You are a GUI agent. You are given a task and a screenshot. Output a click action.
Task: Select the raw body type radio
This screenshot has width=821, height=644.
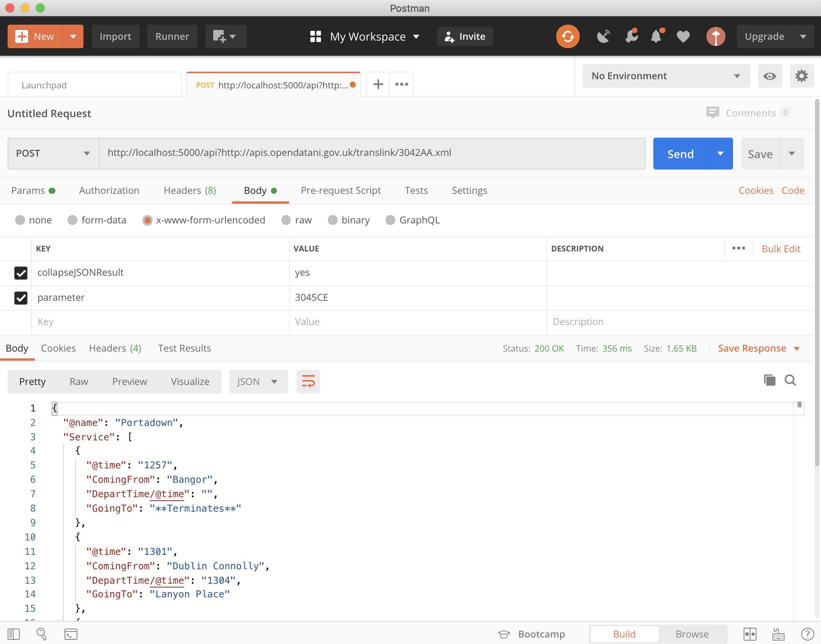point(286,220)
